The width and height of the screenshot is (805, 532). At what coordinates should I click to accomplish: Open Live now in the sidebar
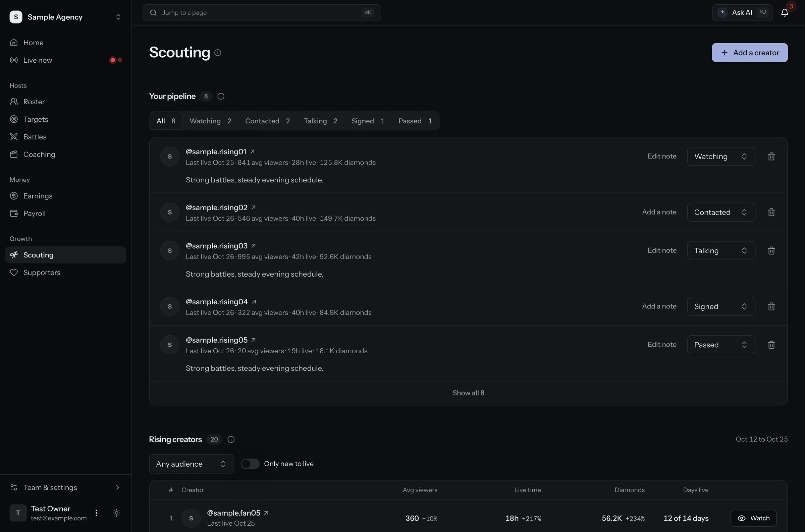coord(66,60)
